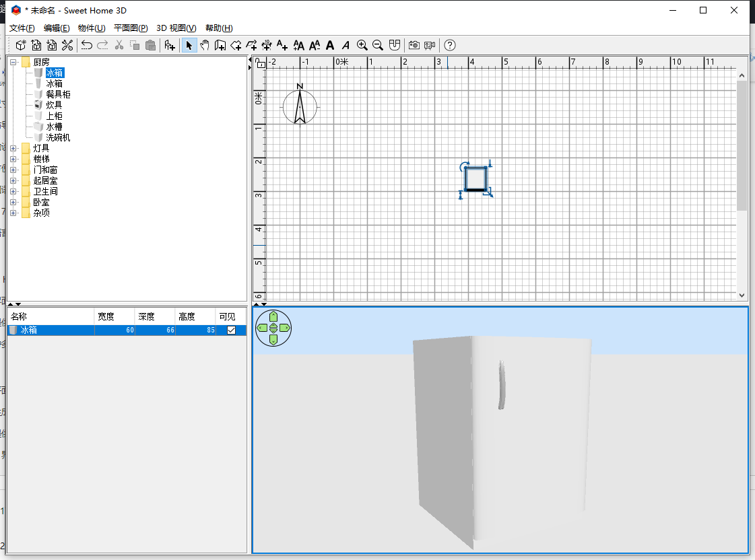Open the 3D 视图(V) menu
The height and width of the screenshot is (560, 755).
tap(176, 28)
